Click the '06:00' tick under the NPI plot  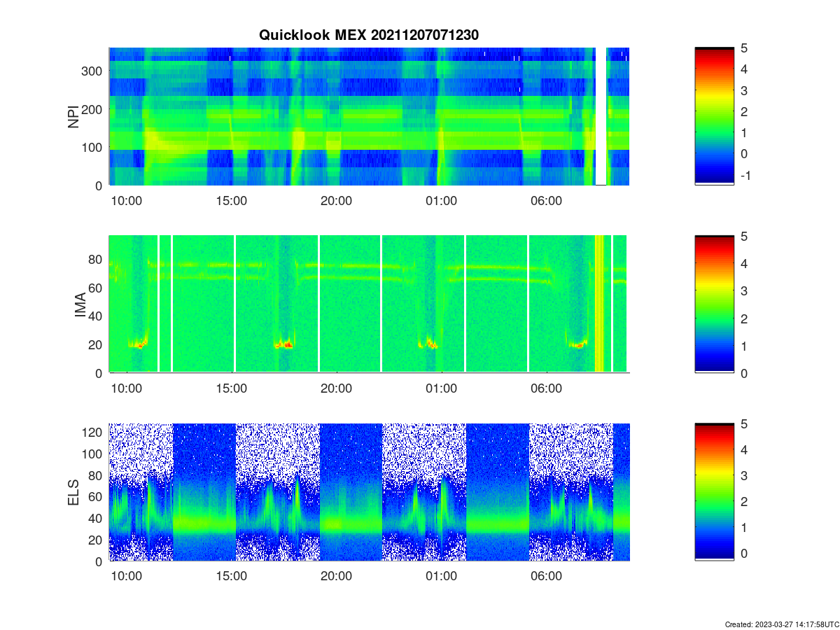coord(547,200)
